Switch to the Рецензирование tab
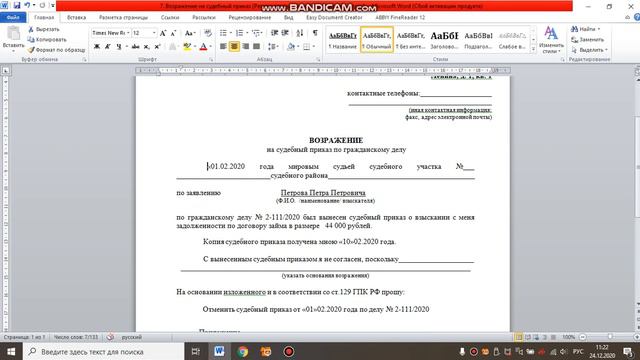Screen dimensions: 640x360 (x=249, y=18)
